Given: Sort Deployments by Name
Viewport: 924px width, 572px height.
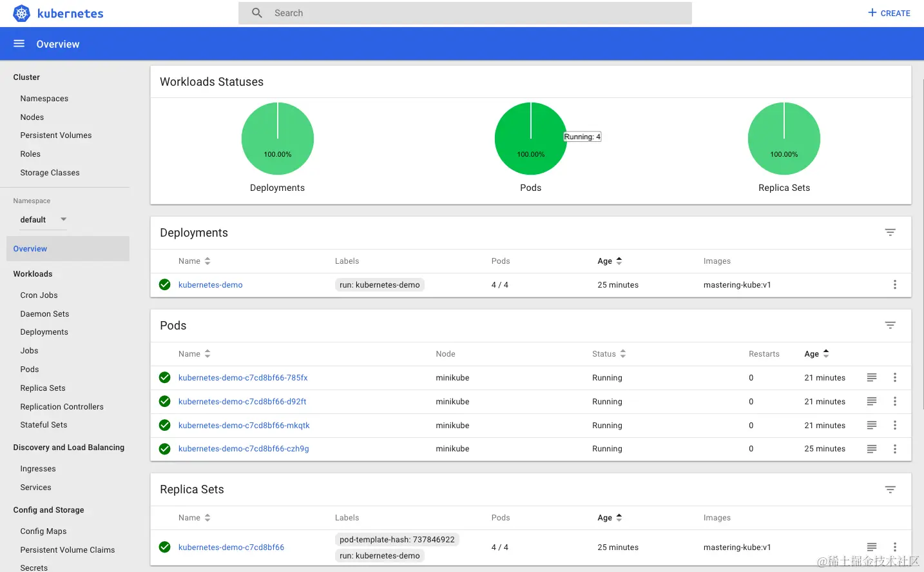Looking at the screenshot, I should (195, 261).
